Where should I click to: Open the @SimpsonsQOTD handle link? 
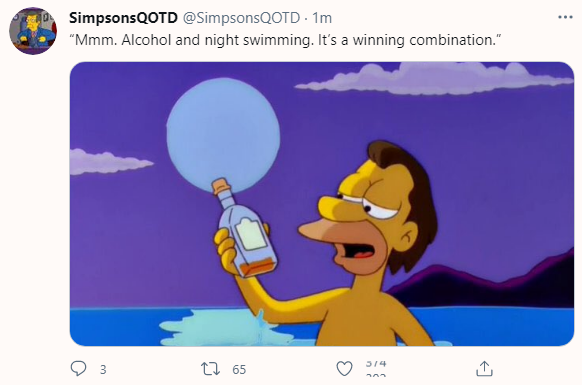[x=242, y=18]
